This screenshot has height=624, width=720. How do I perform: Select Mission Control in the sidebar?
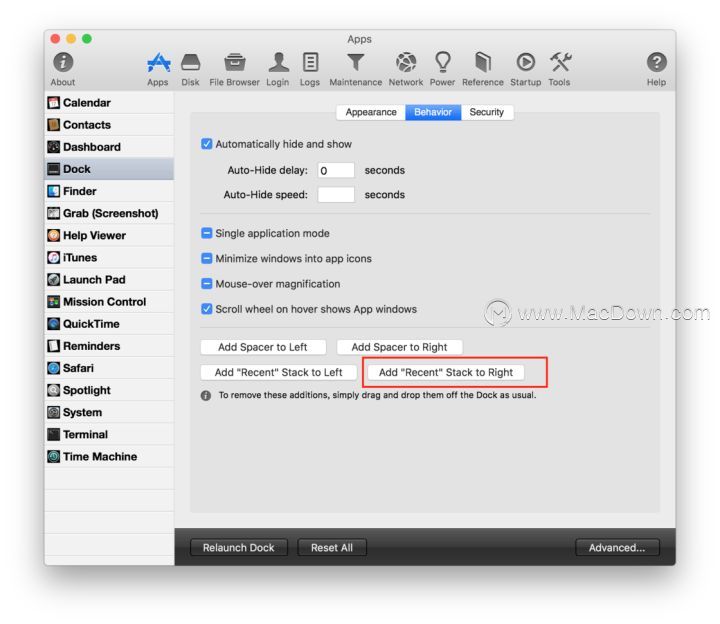(x=109, y=301)
